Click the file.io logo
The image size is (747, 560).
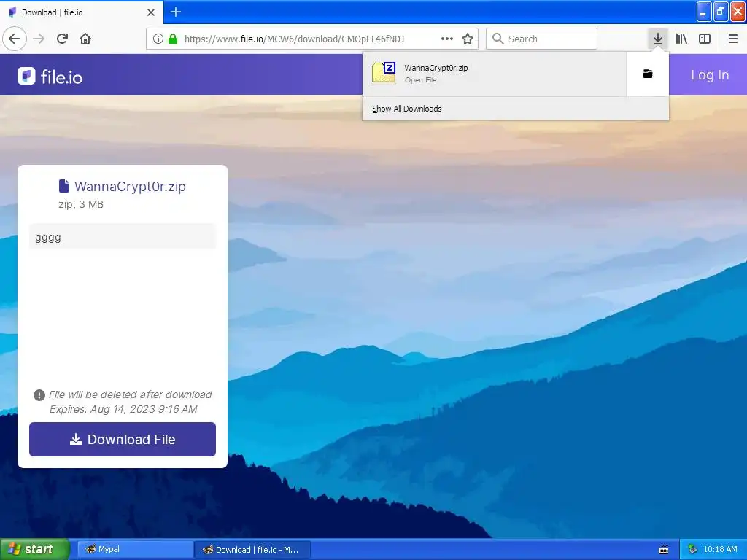50,76
